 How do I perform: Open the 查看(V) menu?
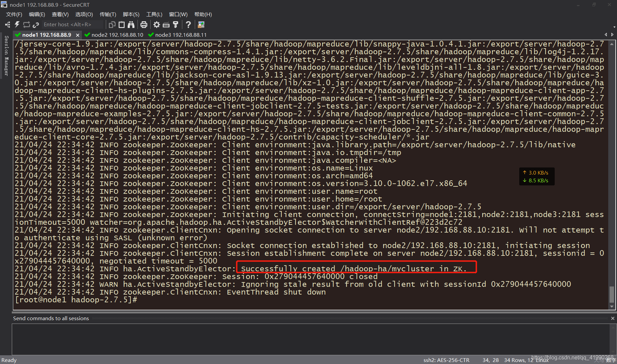(60, 14)
